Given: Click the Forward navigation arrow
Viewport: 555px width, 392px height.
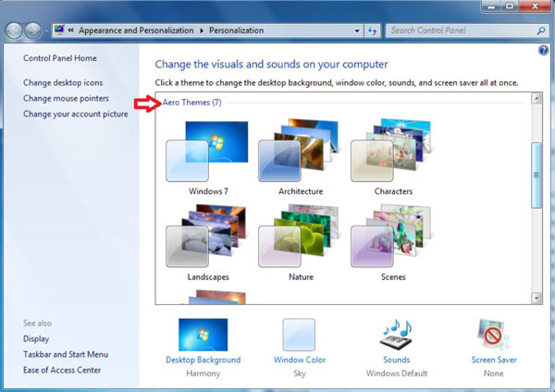Looking at the screenshot, I should coord(33,31).
